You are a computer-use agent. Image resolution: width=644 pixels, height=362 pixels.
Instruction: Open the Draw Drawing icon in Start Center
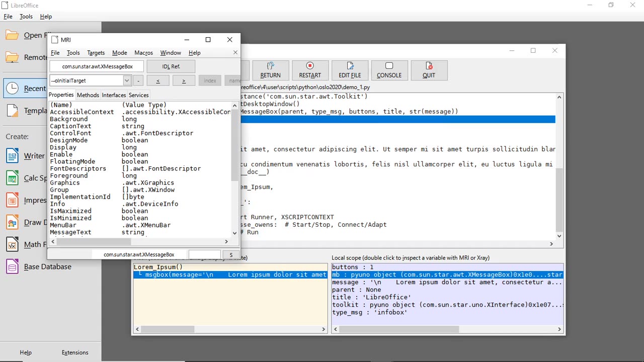(13, 222)
